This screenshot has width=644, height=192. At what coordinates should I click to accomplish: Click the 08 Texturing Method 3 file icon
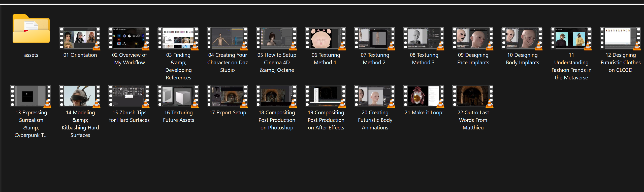click(x=424, y=38)
